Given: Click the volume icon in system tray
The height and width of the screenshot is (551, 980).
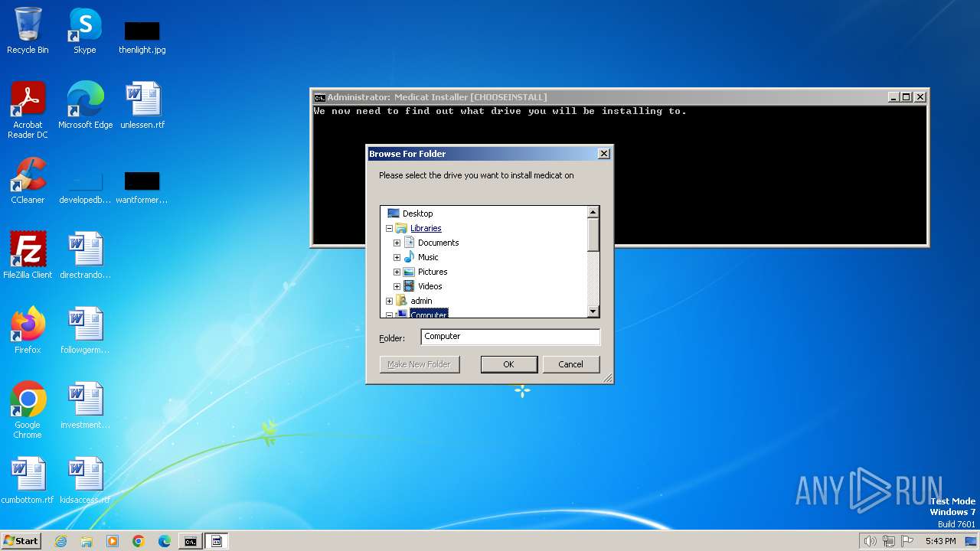Looking at the screenshot, I should [x=870, y=541].
